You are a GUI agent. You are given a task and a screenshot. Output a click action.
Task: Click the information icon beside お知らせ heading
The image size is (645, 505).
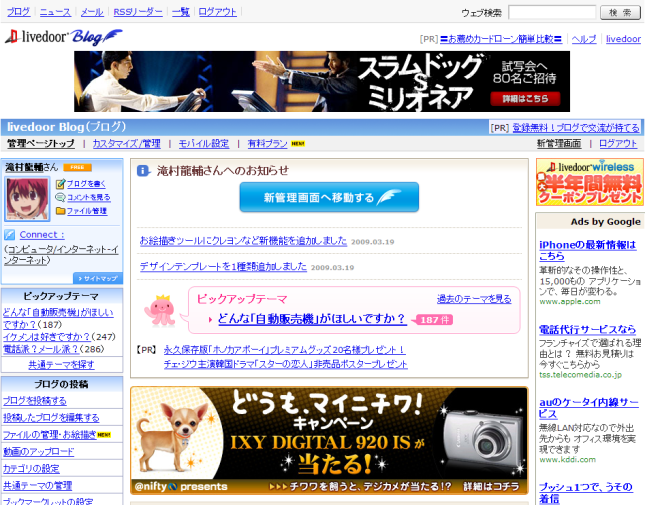(x=143, y=171)
